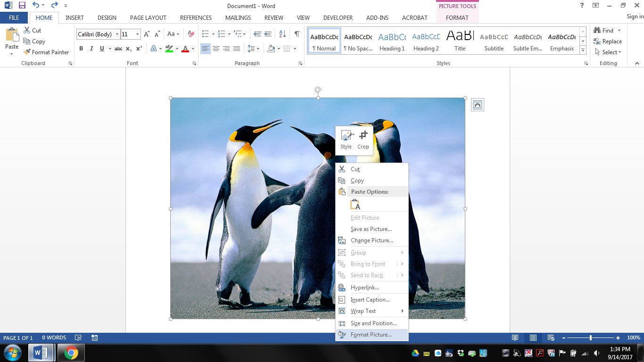Toggle the Underline button
The height and width of the screenshot is (362, 644).
101,49
